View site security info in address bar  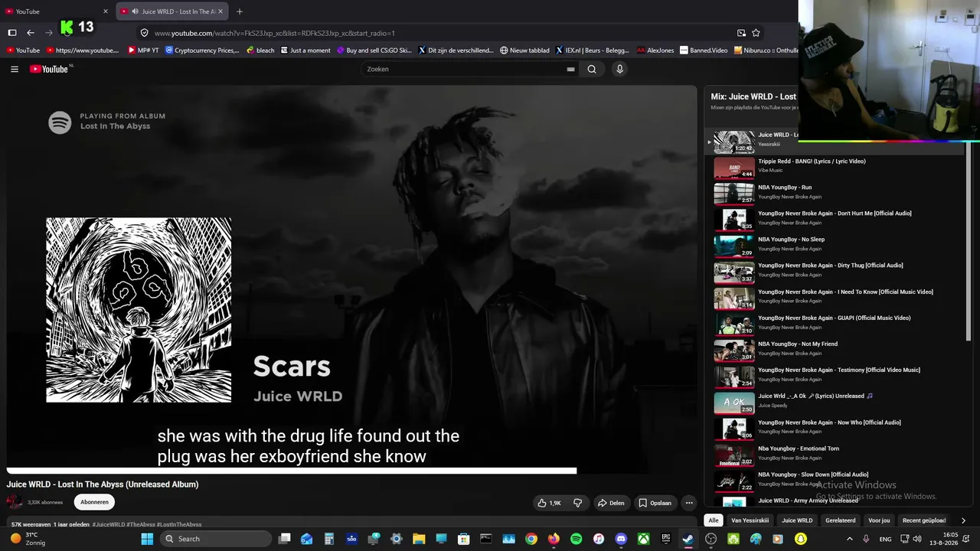(144, 33)
